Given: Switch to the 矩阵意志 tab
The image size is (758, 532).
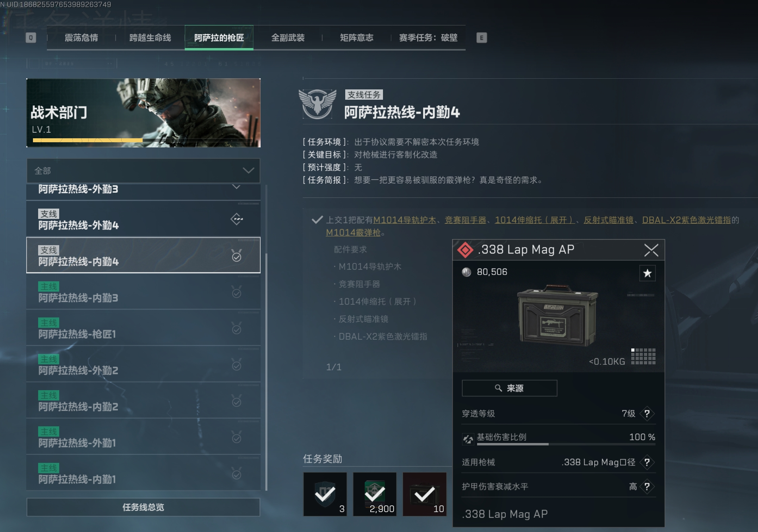Looking at the screenshot, I should coord(356,38).
